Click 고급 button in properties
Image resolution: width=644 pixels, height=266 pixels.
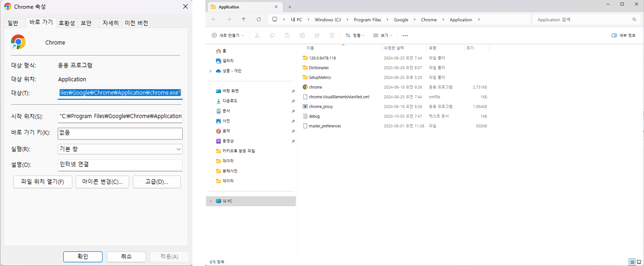[157, 182]
